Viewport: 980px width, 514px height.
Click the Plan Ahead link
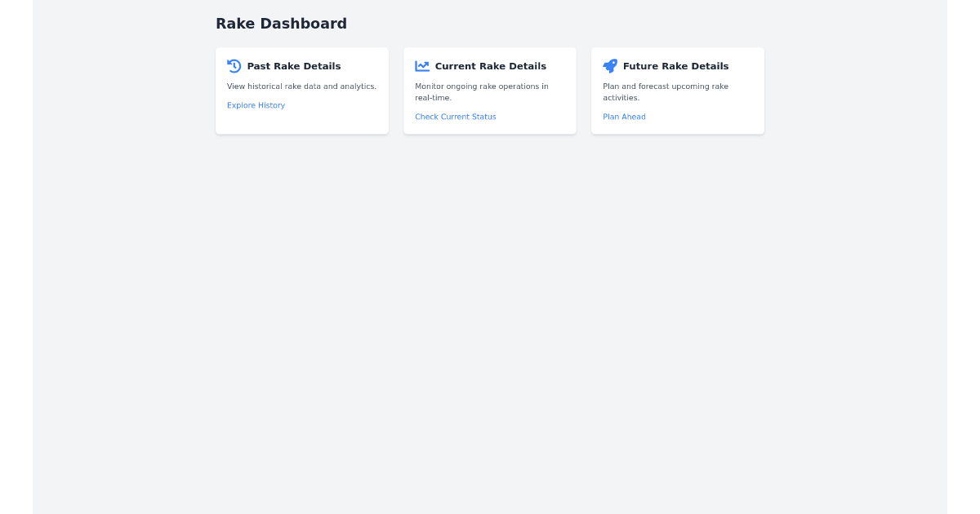click(x=624, y=116)
